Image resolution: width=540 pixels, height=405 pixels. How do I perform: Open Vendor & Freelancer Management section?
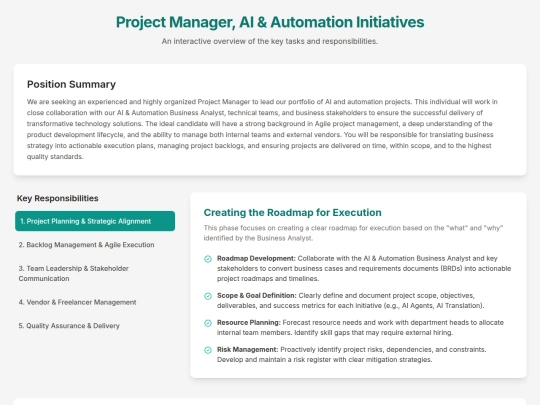[95, 302]
